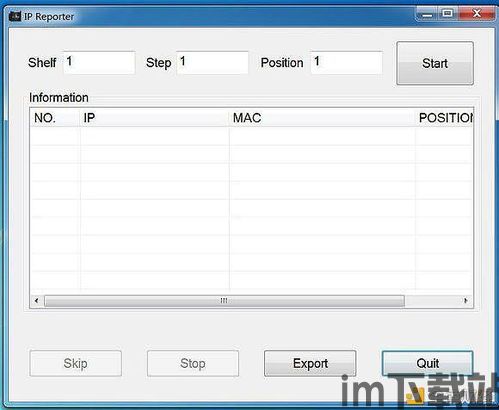This screenshot has height=410, width=499.
Task: Click the disabled Skip button
Action: pyautogui.click(x=75, y=363)
